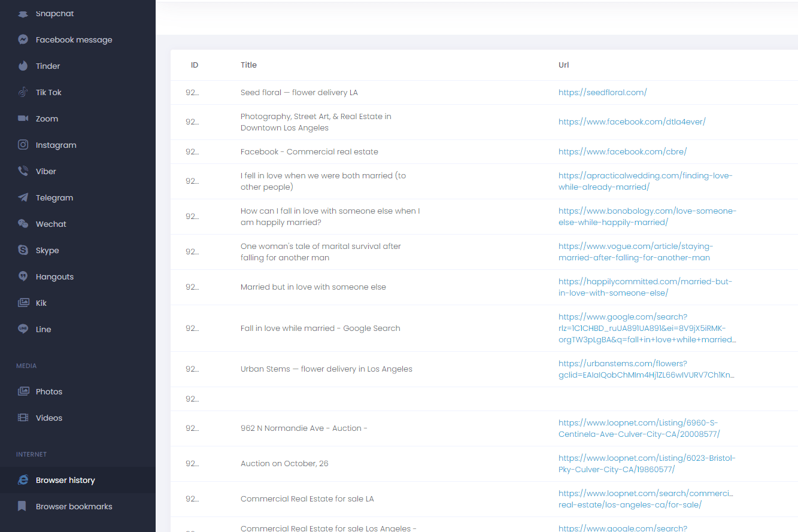Select the Viber phone icon
This screenshot has height=532, width=798.
(x=23, y=171)
